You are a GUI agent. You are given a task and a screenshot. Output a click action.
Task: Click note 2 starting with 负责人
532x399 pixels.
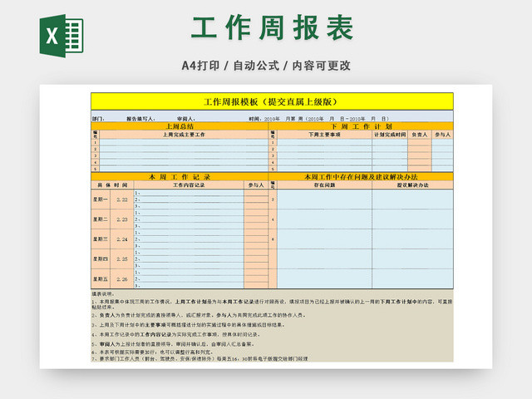click(199, 315)
